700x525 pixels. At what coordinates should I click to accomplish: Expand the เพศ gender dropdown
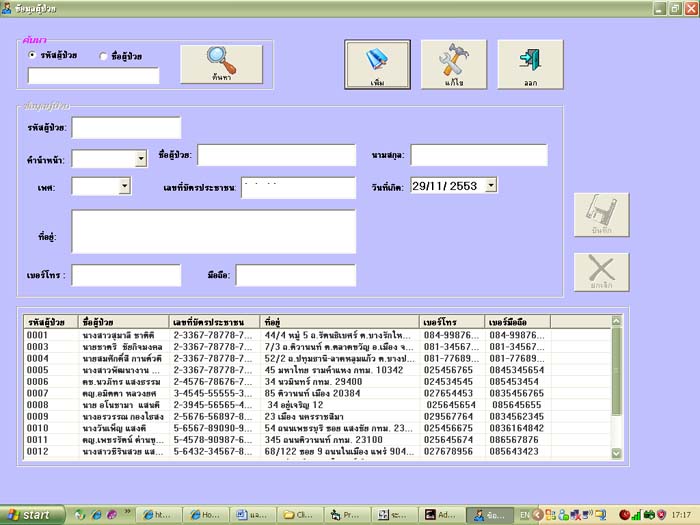[123, 186]
